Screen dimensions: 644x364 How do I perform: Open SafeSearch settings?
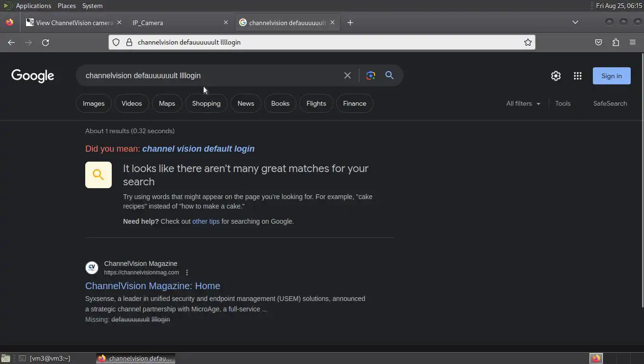click(x=610, y=103)
